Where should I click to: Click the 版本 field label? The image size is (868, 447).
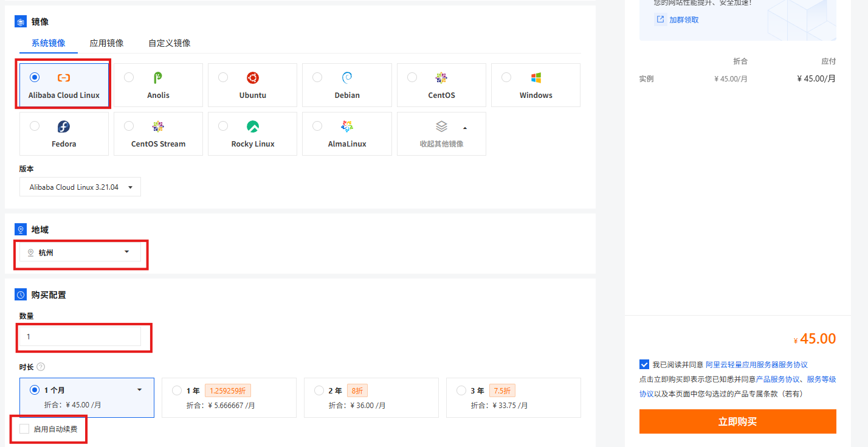point(27,169)
